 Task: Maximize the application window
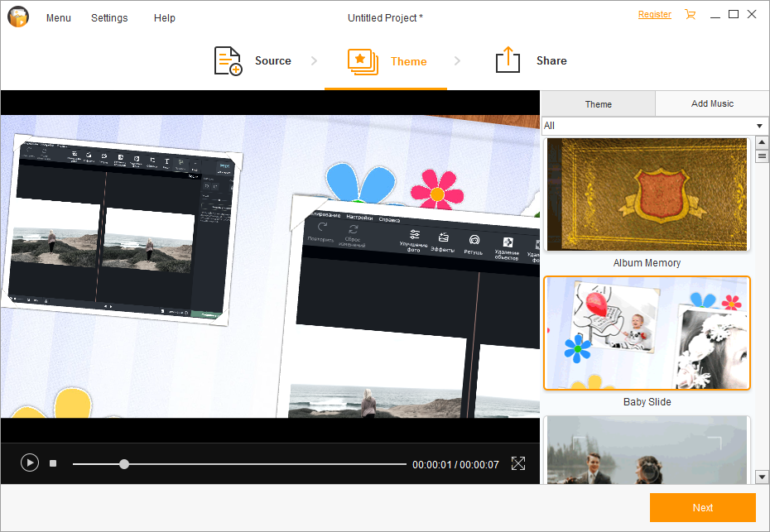point(734,14)
